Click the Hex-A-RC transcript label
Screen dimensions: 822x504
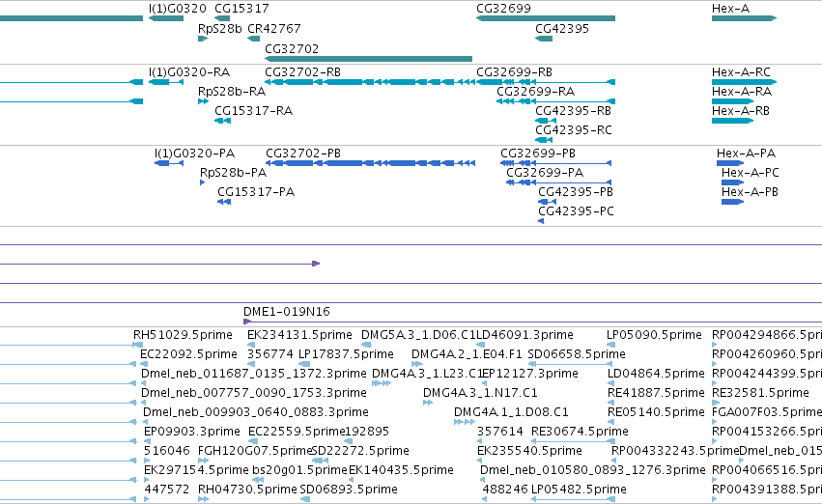(741, 71)
